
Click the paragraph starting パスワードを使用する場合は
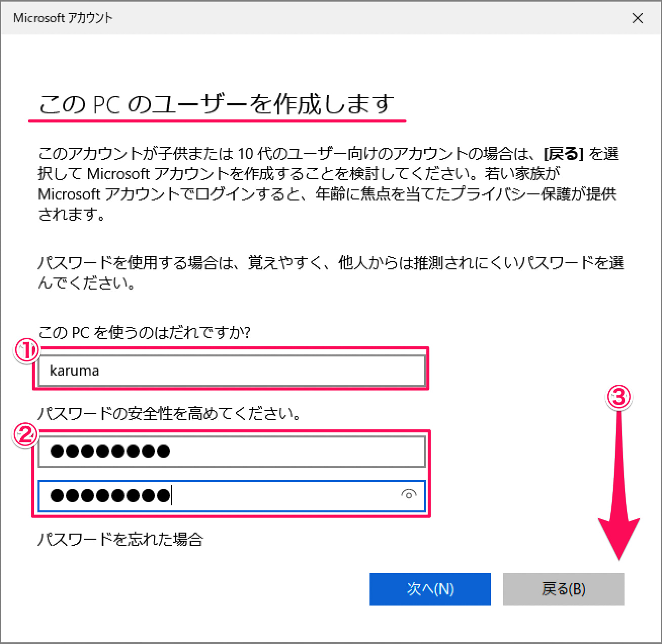[330, 272]
